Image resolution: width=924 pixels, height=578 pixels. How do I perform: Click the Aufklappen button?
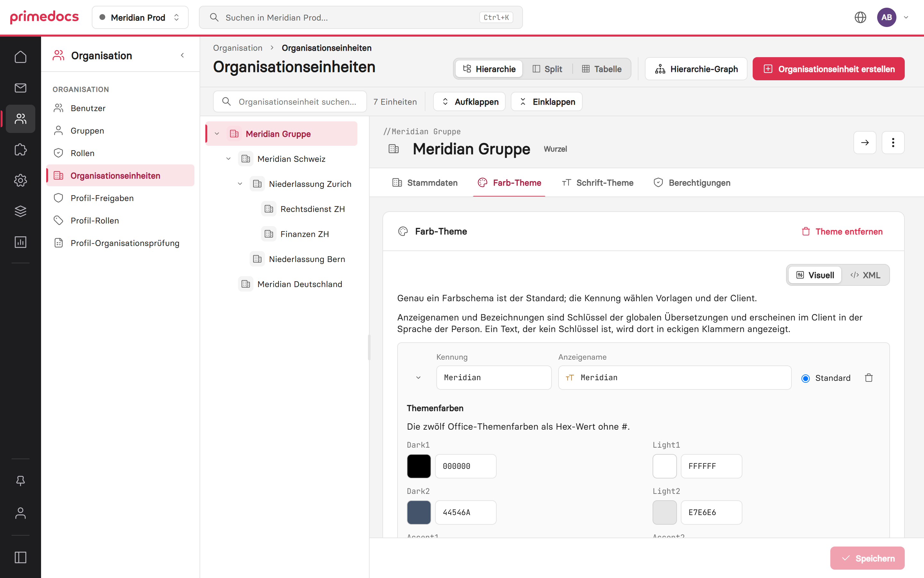point(469,102)
